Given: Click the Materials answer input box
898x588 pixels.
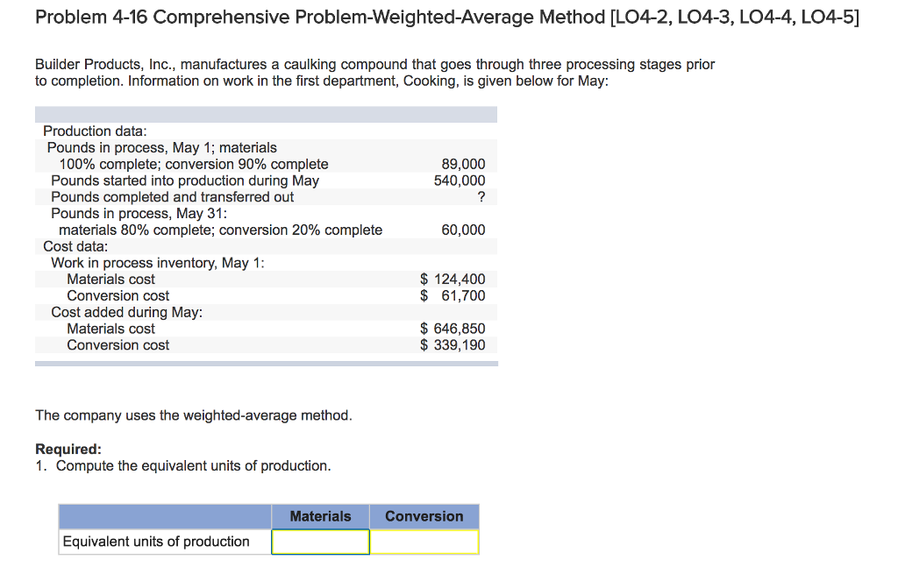Looking at the screenshot, I should coord(320,542).
